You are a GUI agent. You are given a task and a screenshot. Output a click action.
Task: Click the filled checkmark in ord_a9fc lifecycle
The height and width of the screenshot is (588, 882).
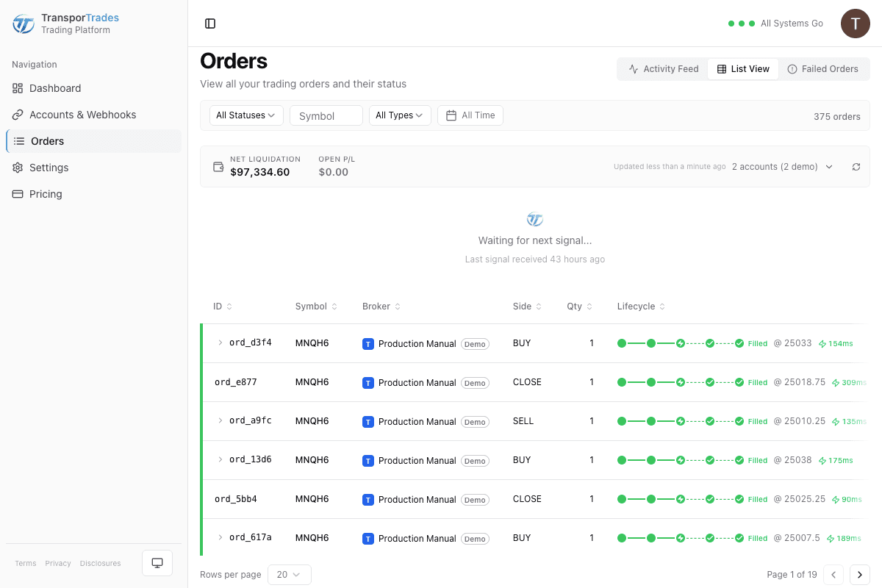(x=739, y=421)
